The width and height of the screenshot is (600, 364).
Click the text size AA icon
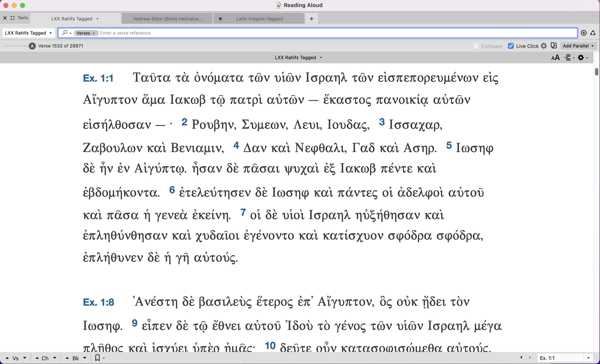click(555, 58)
